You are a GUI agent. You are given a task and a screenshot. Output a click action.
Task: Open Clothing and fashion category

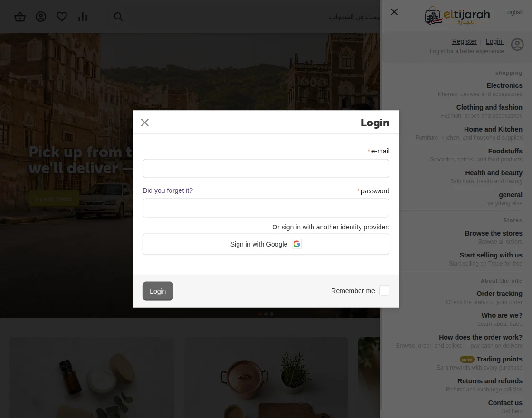click(x=489, y=107)
